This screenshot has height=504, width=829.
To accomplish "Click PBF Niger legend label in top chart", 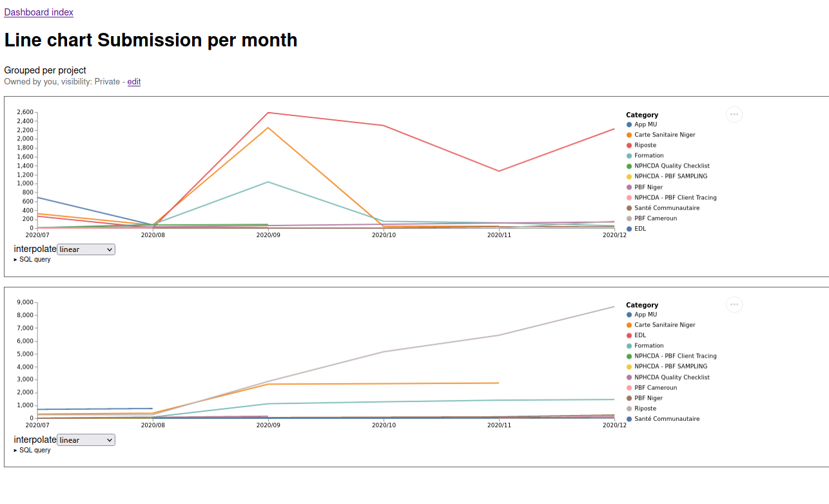I will [649, 187].
